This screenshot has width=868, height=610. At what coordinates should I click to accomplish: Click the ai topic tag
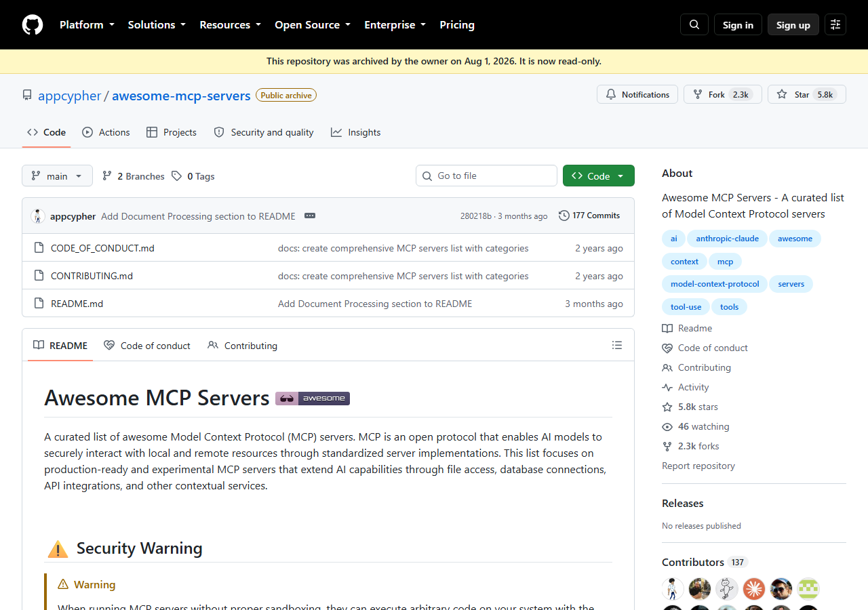(673, 239)
